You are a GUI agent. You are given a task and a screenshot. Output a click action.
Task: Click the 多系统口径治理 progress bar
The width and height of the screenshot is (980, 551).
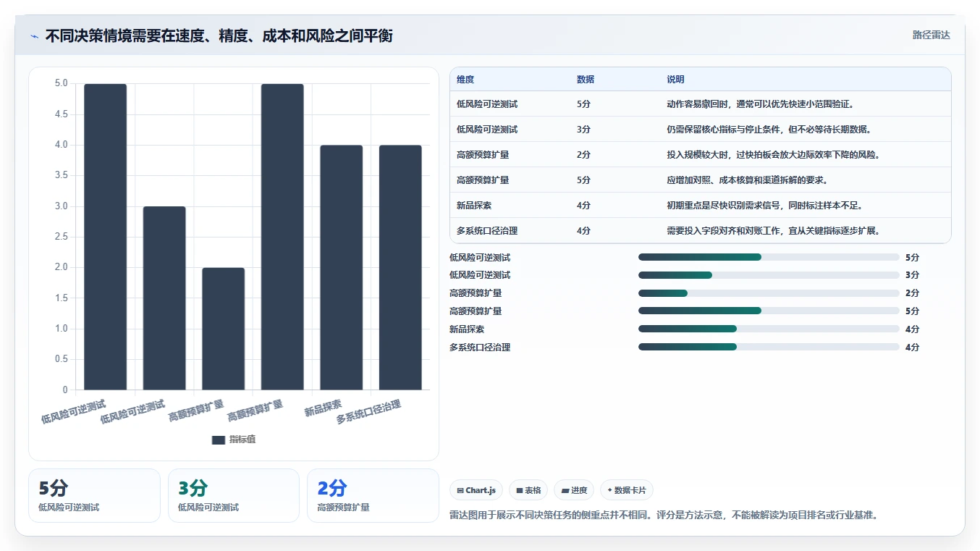tap(769, 347)
